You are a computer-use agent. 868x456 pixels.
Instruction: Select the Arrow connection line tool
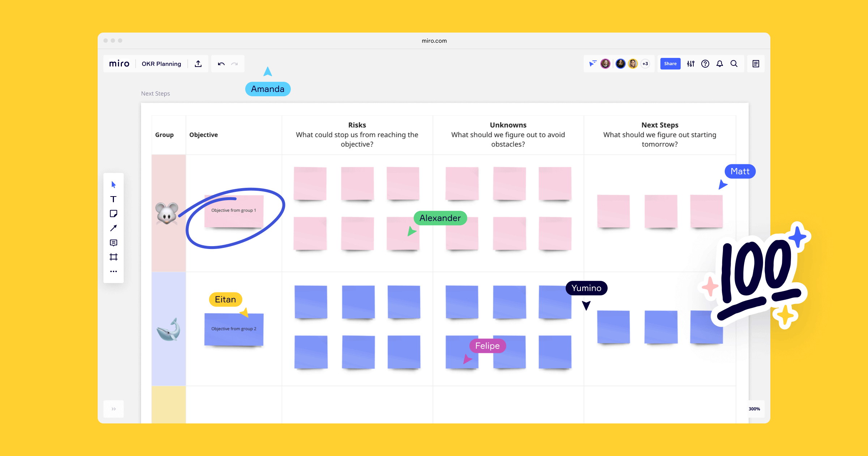114,228
